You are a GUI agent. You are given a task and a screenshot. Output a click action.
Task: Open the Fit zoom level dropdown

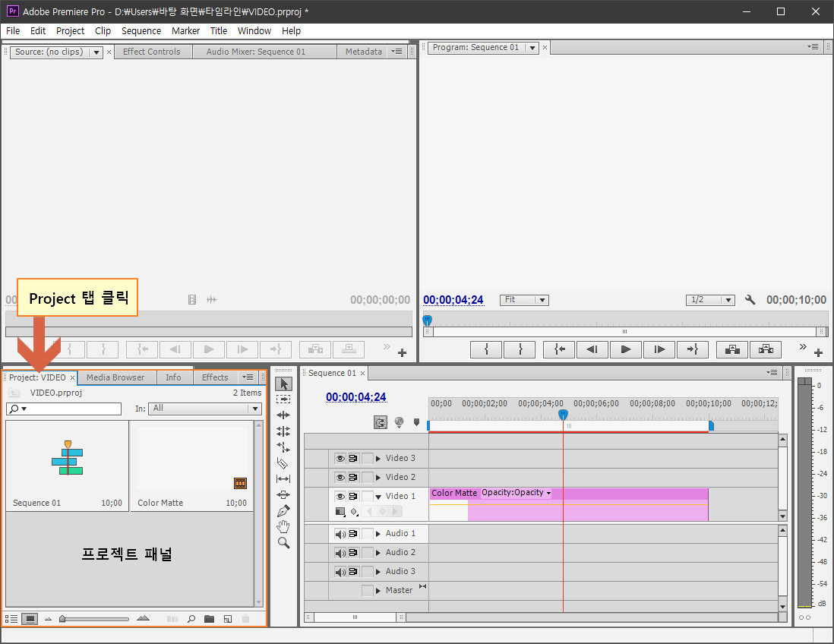pyautogui.click(x=524, y=300)
